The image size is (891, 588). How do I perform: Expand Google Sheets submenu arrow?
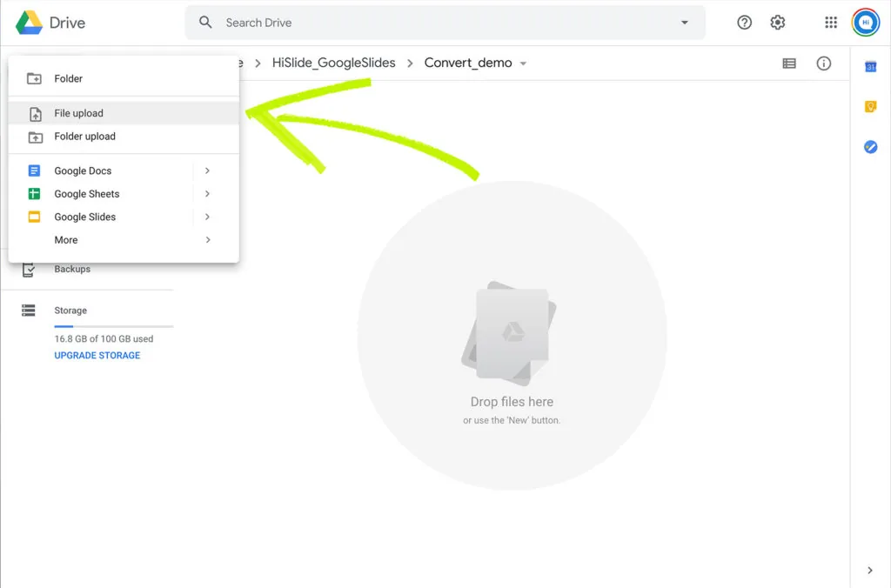tap(207, 194)
